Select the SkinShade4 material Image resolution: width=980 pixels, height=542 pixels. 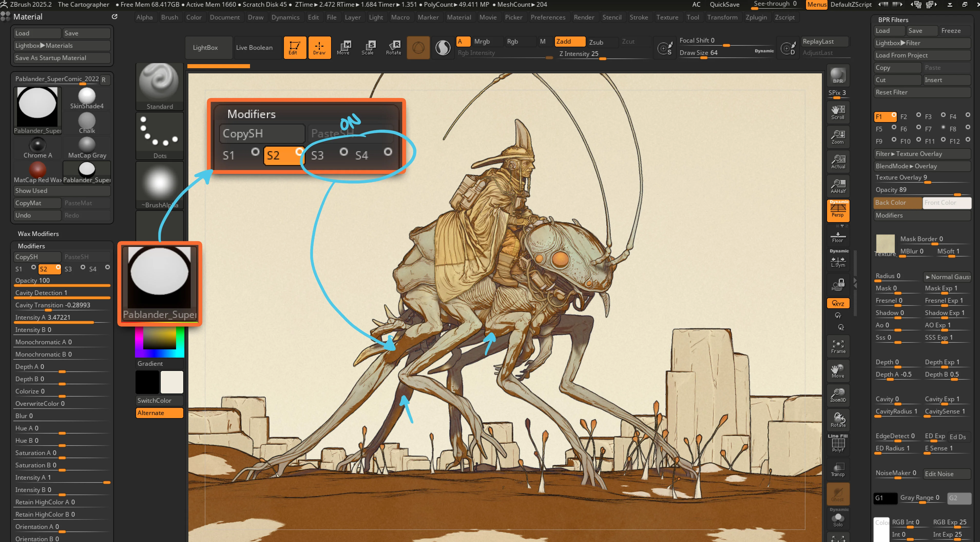87,98
